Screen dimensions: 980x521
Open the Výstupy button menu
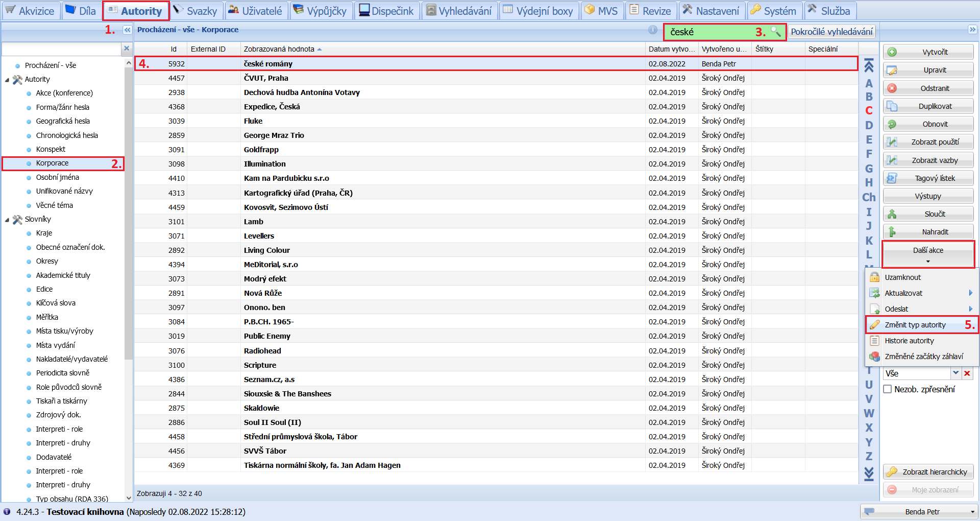point(928,196)
